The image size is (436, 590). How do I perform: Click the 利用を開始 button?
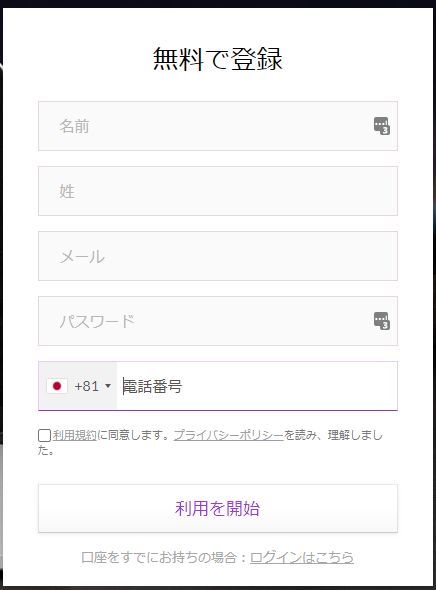coord(218,508)
